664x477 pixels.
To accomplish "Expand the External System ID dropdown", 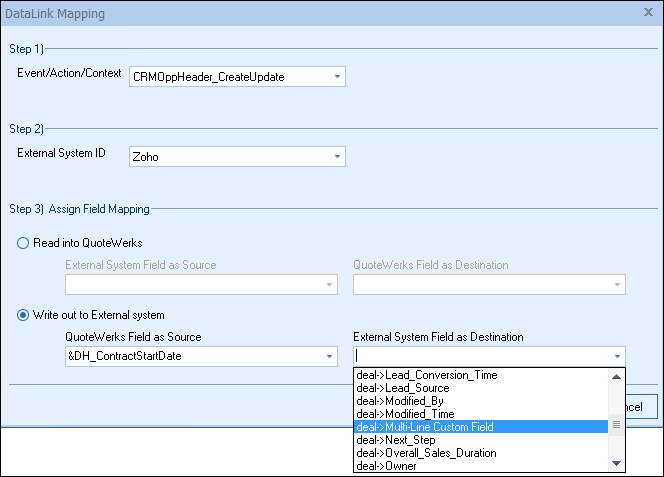I will [x=337, y=156].
